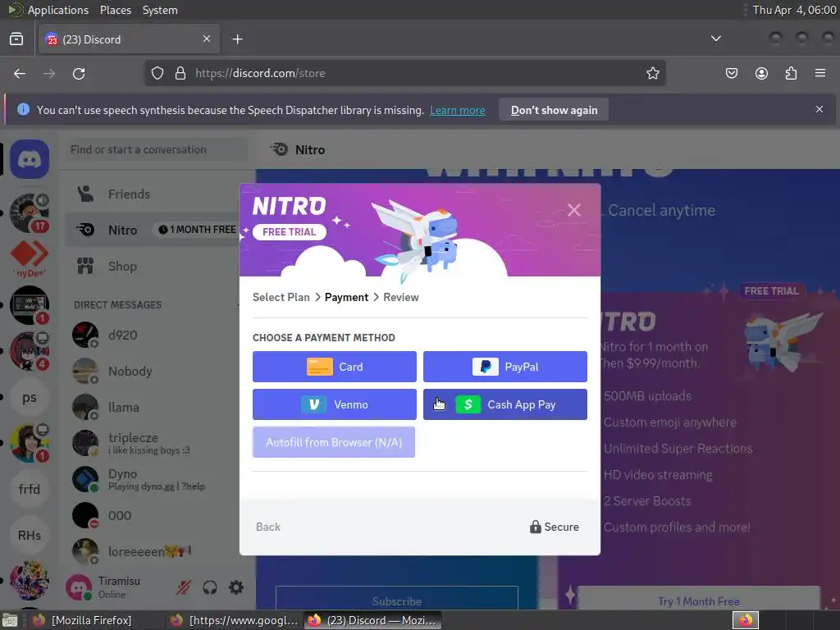840x630 pixels.
Task: Click browser back arrow
Action: [x=20, y=73]
